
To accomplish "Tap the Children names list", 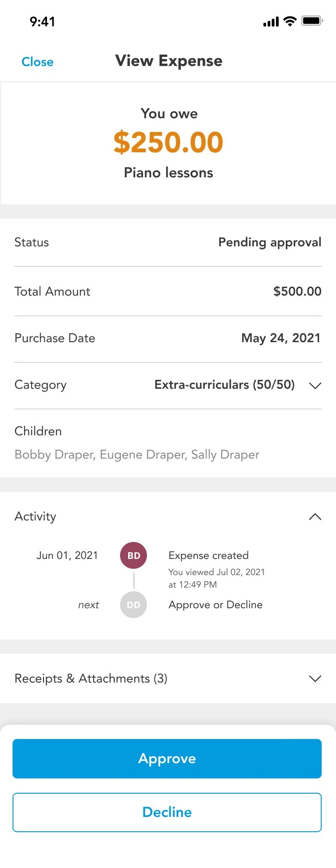I will pyautogui.click(x=137, y=455).
